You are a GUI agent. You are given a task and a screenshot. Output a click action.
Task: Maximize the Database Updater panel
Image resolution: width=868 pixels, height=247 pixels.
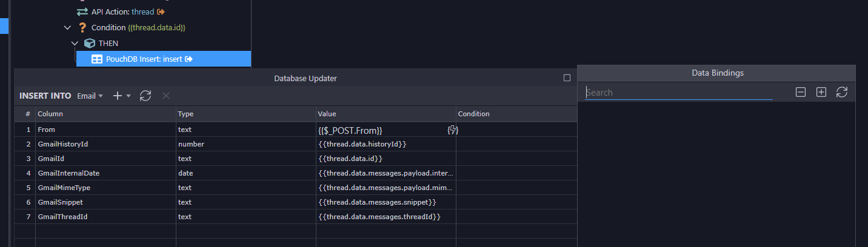tap(567, 77)
